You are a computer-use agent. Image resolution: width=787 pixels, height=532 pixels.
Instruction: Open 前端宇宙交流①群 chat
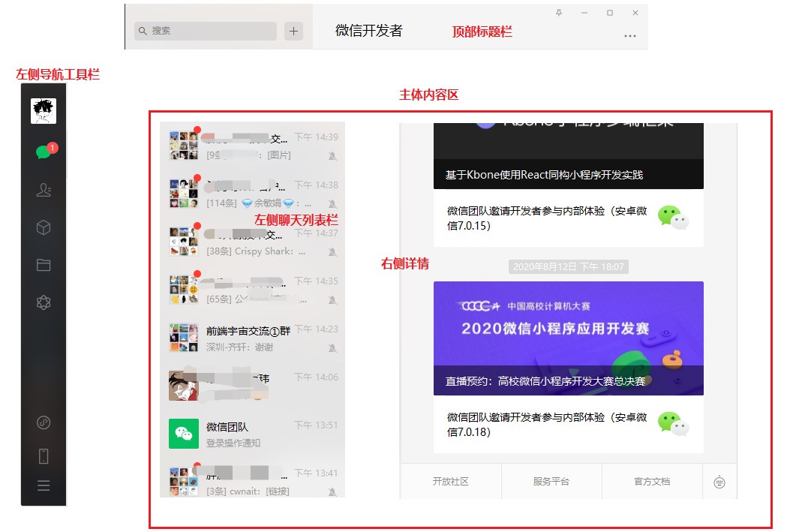pos(253,338)
